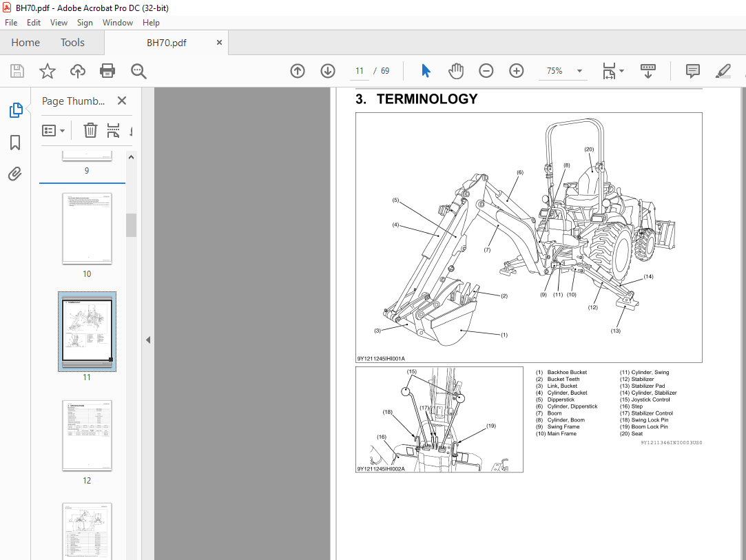This screenshot has height=560, width=746.
Task: Open the Help menu
Action: (x=151, y=22)
